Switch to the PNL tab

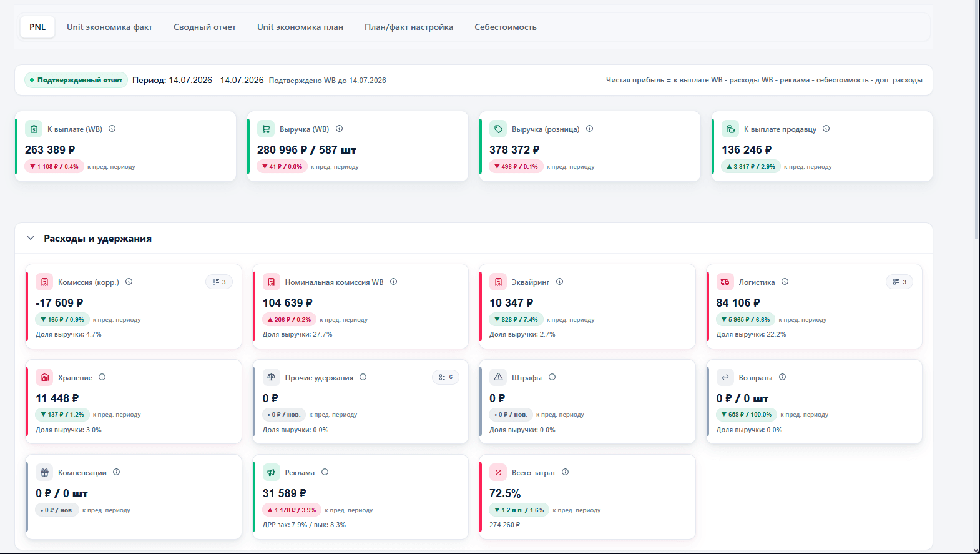pos(37,27)
